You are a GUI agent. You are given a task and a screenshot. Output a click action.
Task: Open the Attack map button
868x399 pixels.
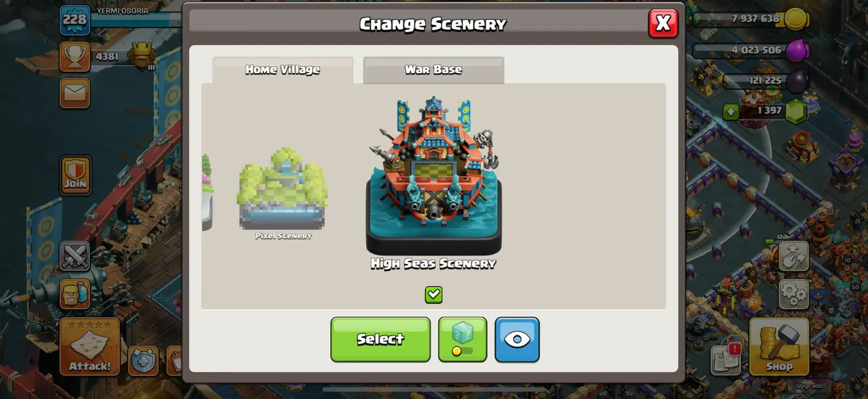click(x=90, y=346)
